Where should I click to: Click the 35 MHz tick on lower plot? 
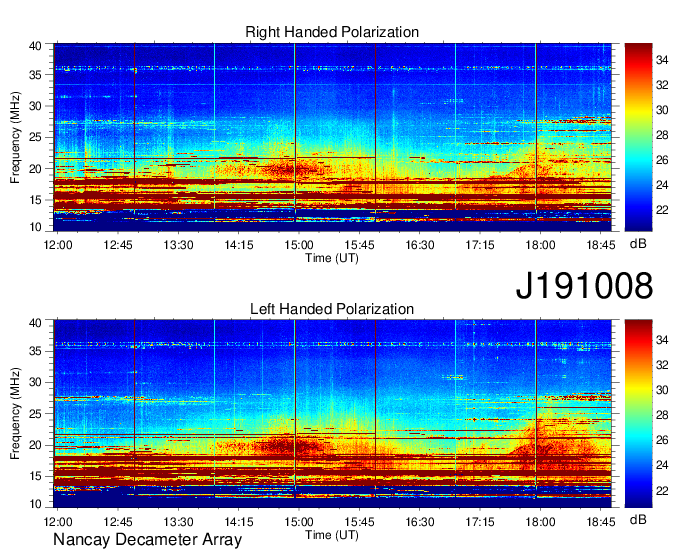[35, 351]
